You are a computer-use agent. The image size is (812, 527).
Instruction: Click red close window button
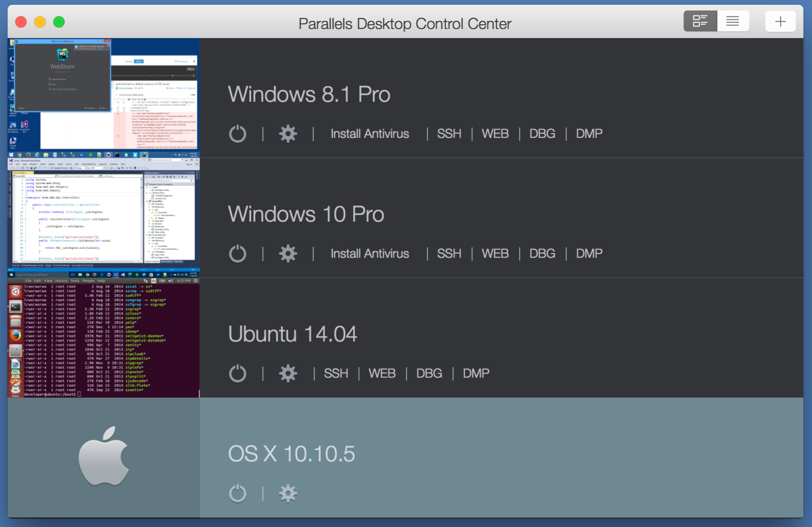pos(21,22)
